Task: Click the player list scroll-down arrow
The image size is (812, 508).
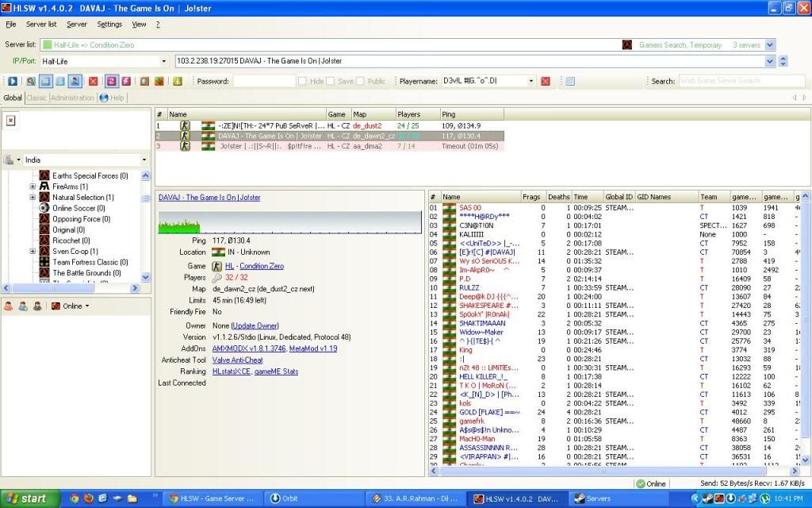Action: [805, 460]
